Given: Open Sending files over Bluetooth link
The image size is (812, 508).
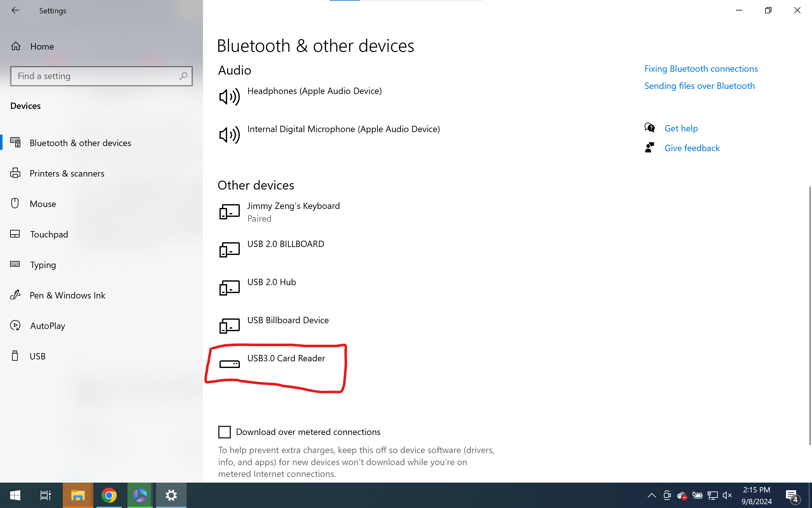Looking at the screenshot, I should pyautogui.click(x=700, y=86).
